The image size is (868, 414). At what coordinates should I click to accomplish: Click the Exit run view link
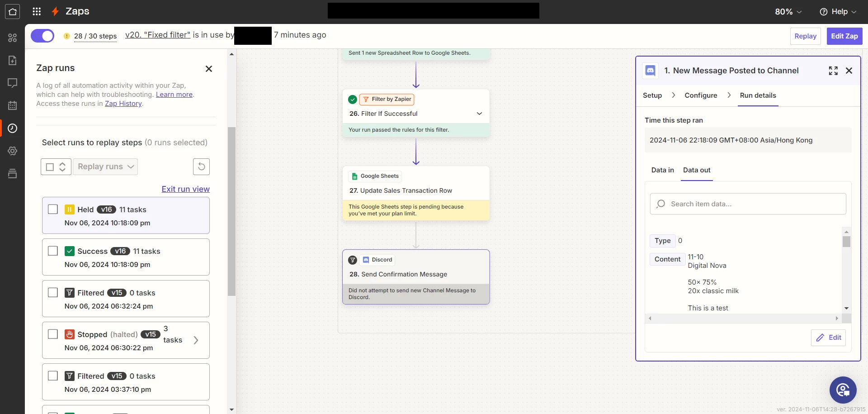pyautogui.click(x=186, y=189)
